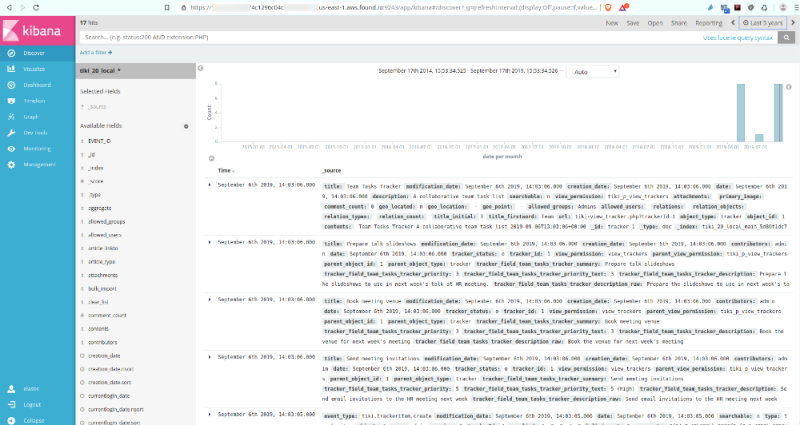Click Open in the top menu
800x425 pixels.
(655, 23)
